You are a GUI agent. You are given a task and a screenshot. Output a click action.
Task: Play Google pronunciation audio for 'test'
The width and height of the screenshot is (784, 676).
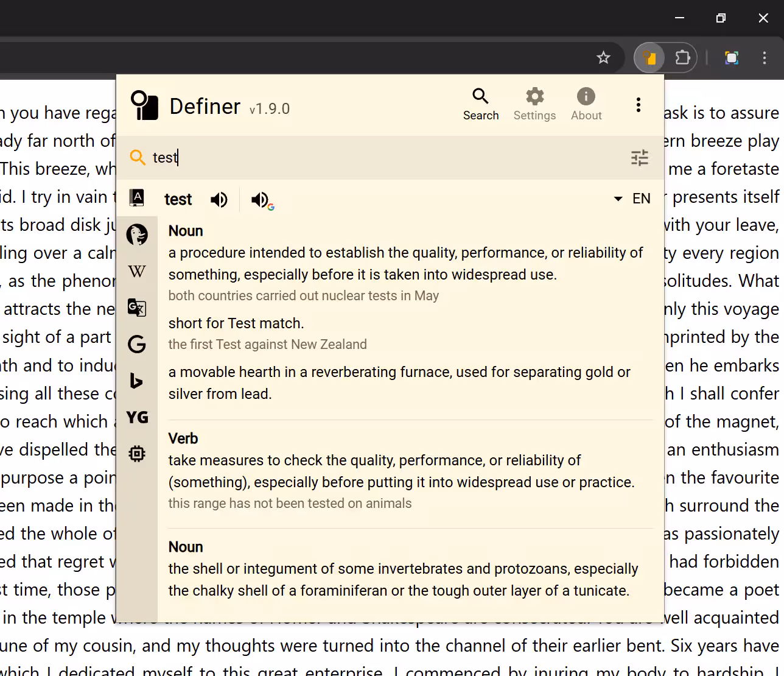(262, 200)
